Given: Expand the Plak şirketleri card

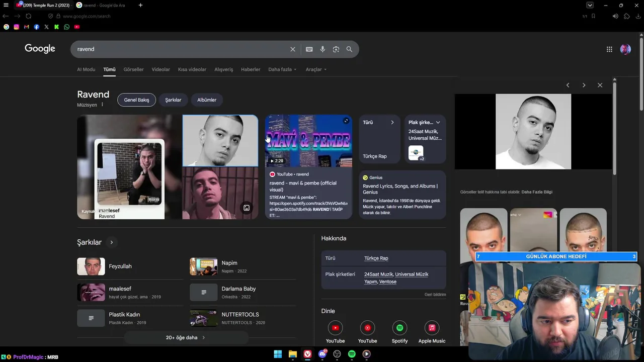Looking at the screenshot, I should (438, 122).
